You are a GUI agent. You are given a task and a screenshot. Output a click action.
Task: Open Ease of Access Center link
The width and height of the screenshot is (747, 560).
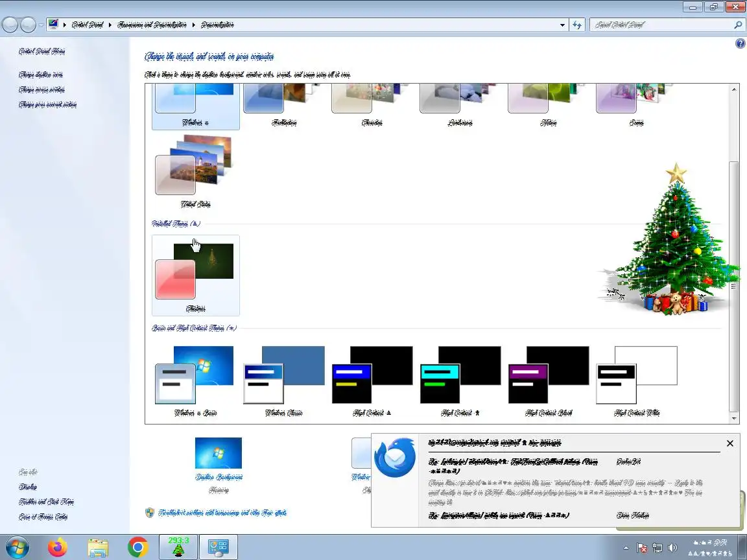[43, 517]
